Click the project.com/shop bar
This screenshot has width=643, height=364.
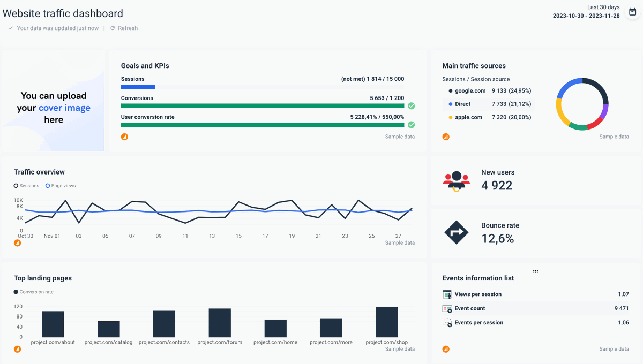387,322
